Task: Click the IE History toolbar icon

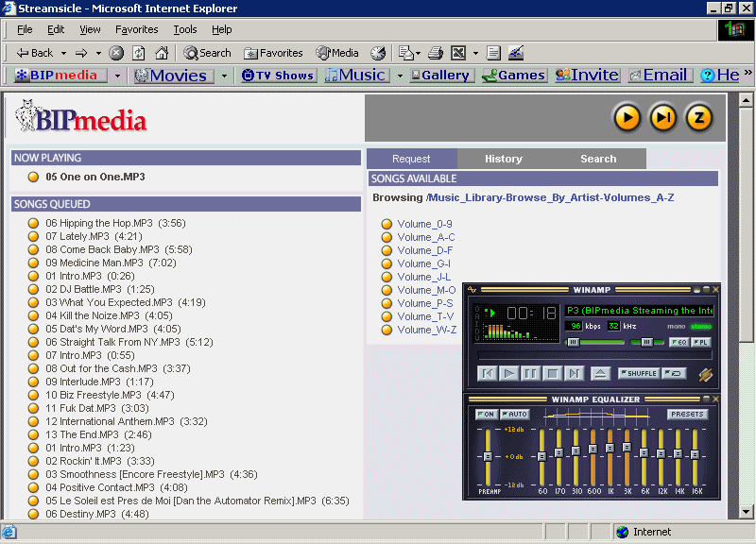Action: pyautogui.click(x=378, y=53)
